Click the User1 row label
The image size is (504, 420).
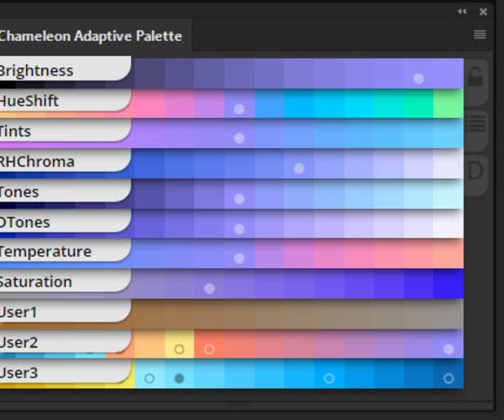click(x=65, y=311)
